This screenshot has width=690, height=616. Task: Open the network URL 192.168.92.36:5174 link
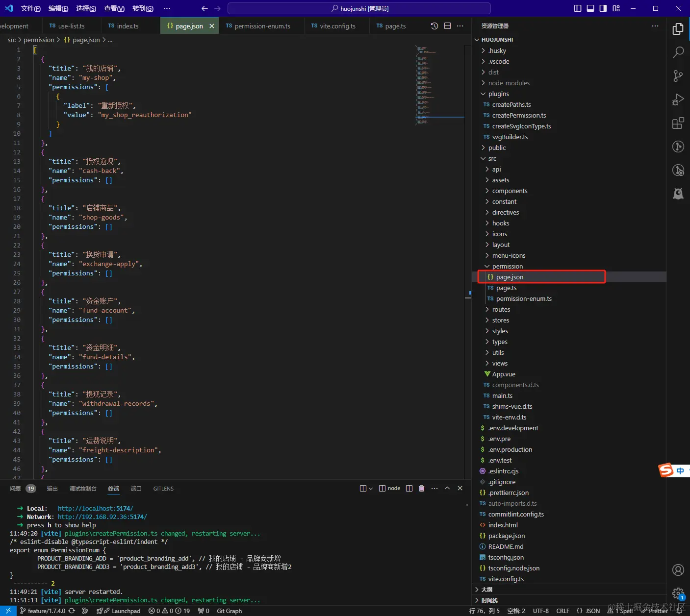(102, 517)
